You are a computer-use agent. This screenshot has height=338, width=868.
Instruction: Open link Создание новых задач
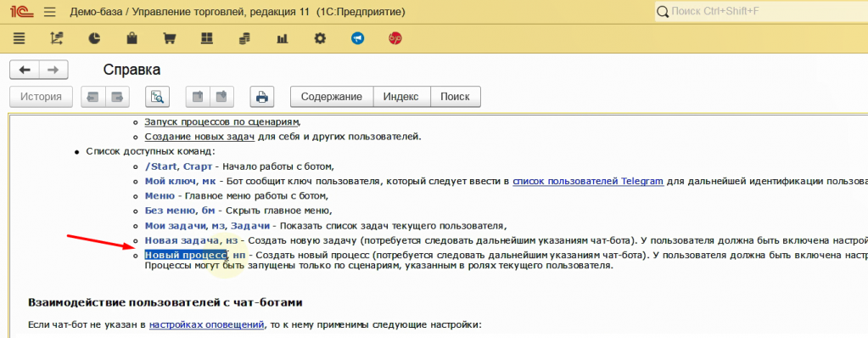(200, 137)
